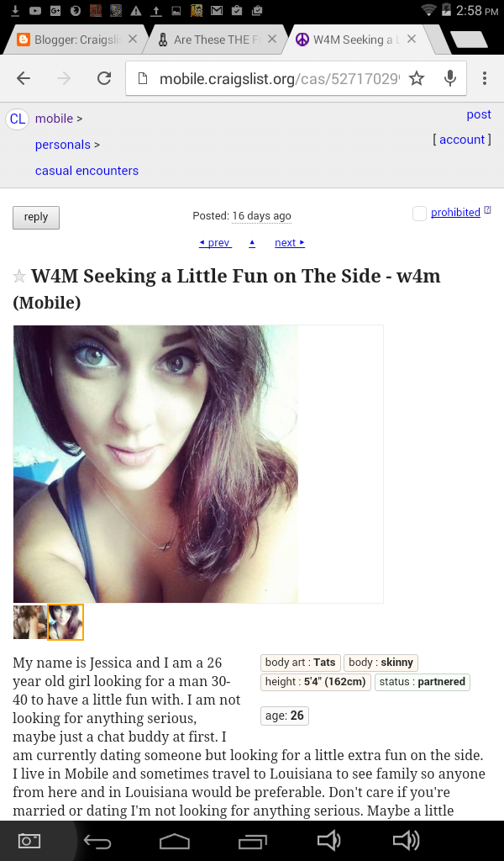The image size is (504, 861).
Task: Favorite this posting with the title star
Action: coord(19,276)
